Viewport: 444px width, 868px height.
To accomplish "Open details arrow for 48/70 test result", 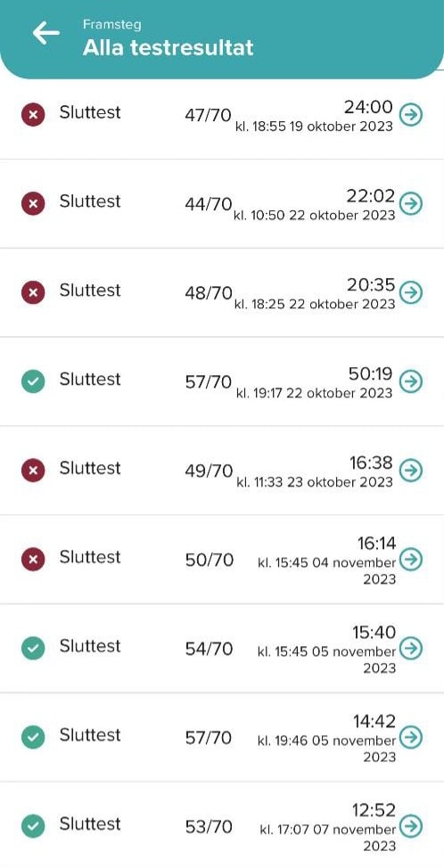I will click(x=411, y=292).
